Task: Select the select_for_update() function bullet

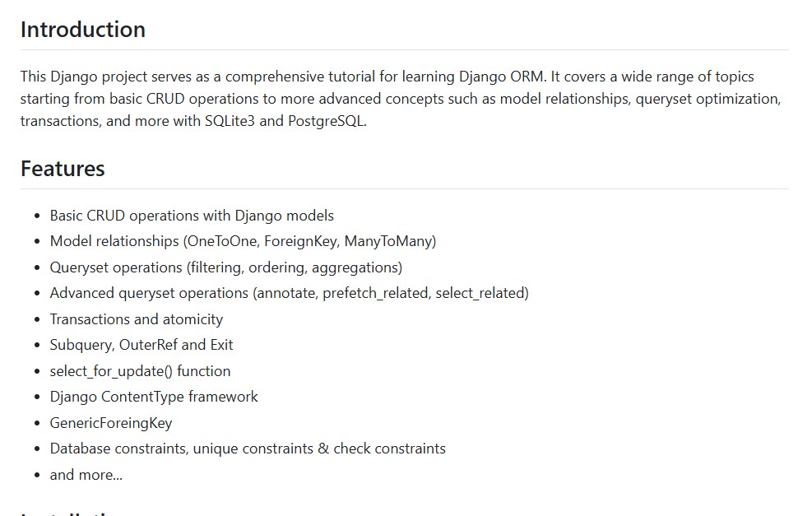Action: tap(140, 371)
